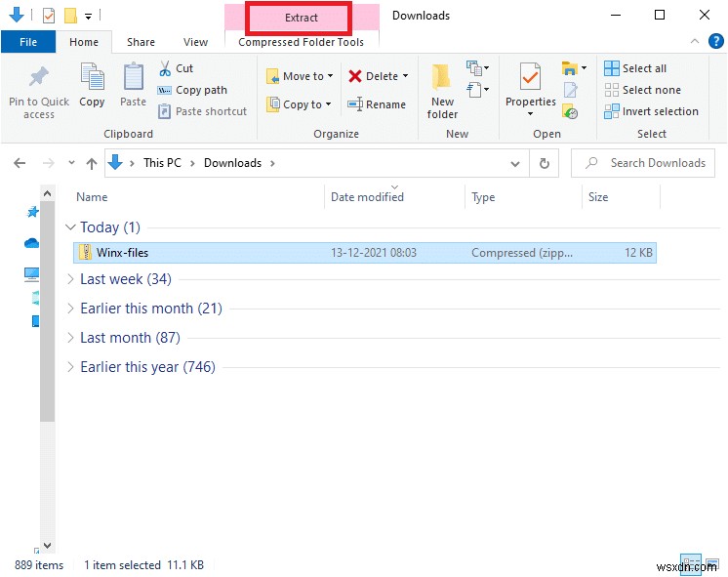Click Pin to Quick access icon
The width and height of the screenshot is (728, 577).
click(38, 77)
